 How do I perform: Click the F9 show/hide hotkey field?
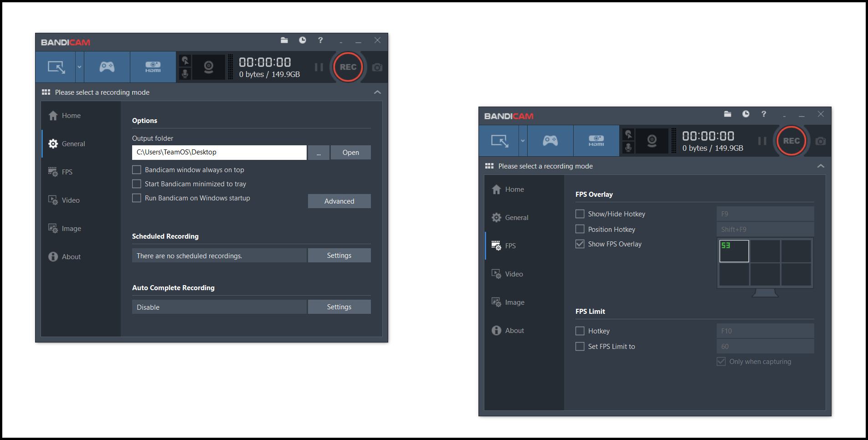pyautogui.click(x=765, y=214)
